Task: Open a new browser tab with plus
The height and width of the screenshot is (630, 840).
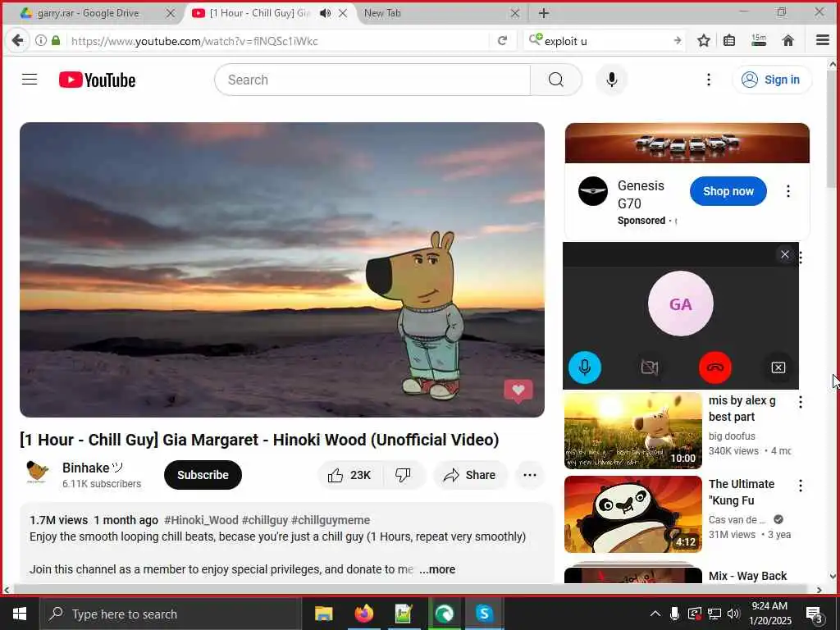Action: point(544,13)
